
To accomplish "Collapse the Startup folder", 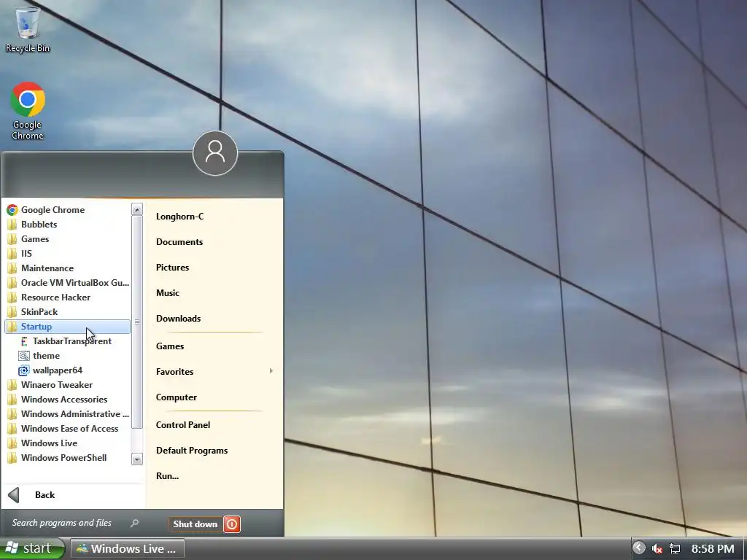I will 67,327.
